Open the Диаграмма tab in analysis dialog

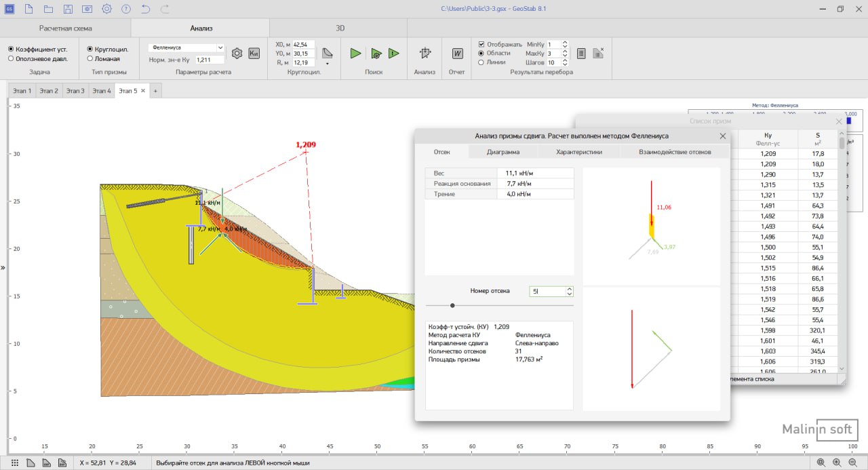(x=503, y=152)
